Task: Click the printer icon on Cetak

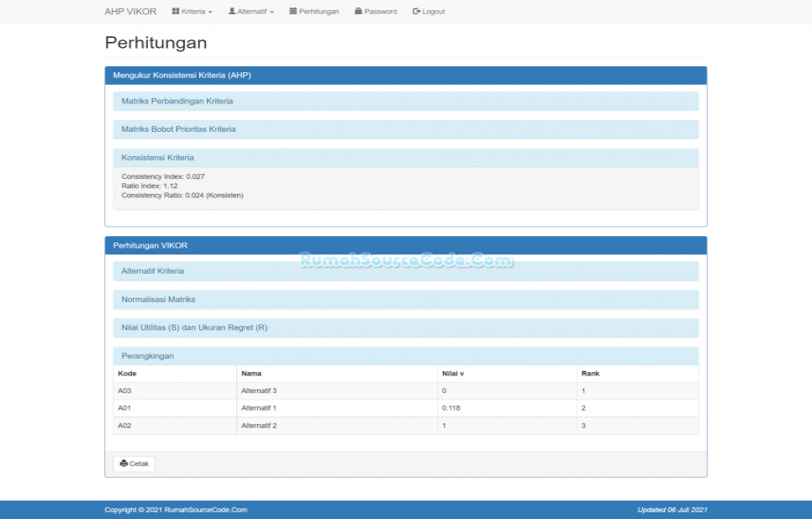Action: coord(124,464)
